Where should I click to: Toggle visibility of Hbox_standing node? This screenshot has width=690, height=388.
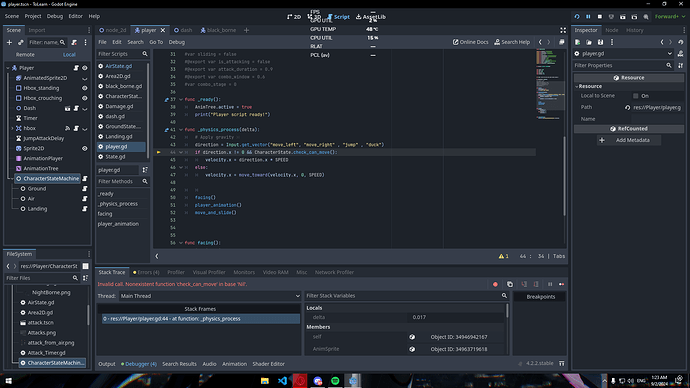84,88
